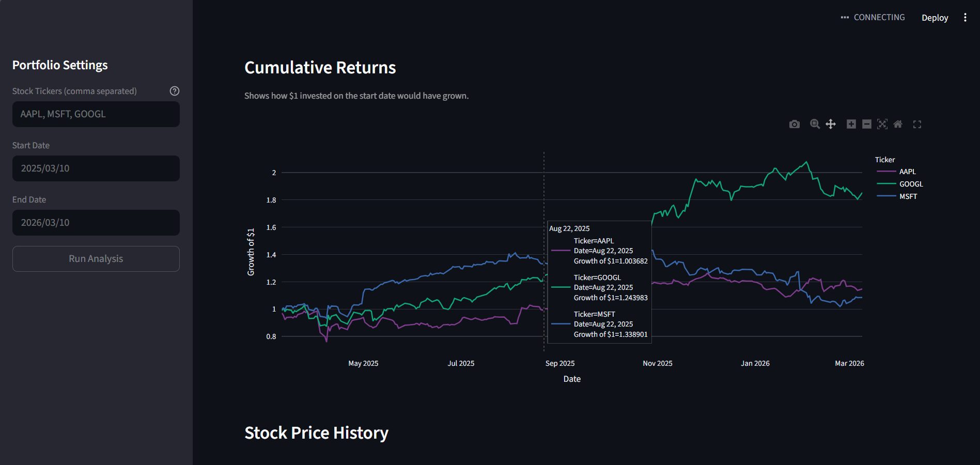
Task: Click the 'Shows how $1 invested' description text
Action: point(356,96)
